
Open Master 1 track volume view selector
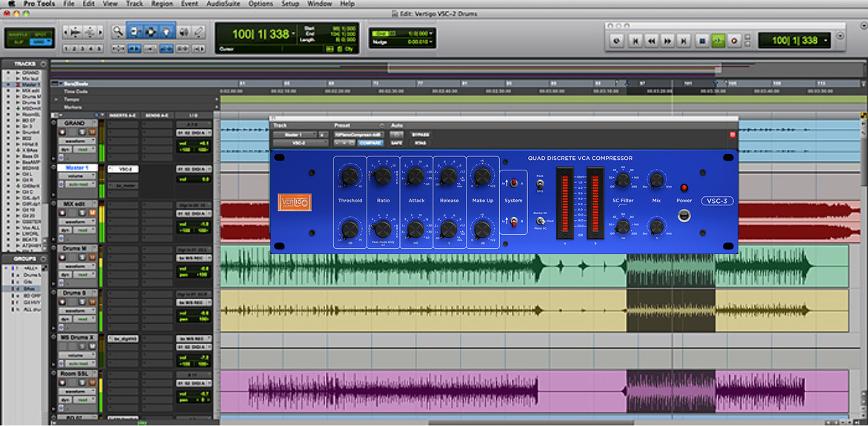coord(77,176)
